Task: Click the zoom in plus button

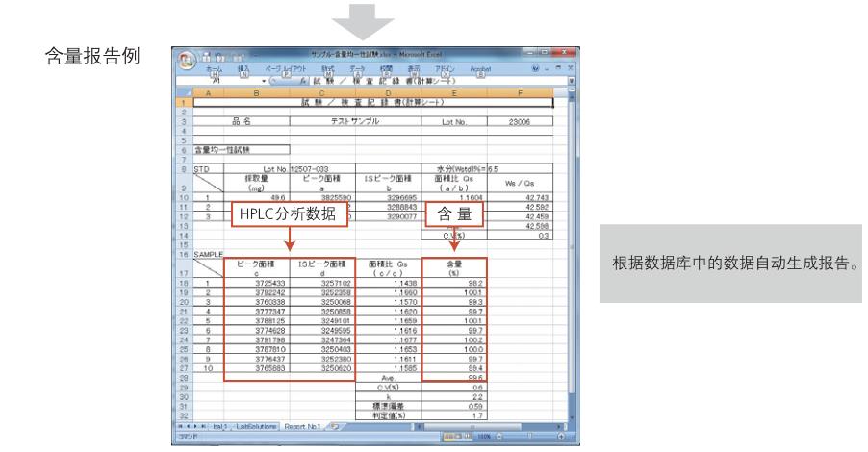Action: [560, 437]
